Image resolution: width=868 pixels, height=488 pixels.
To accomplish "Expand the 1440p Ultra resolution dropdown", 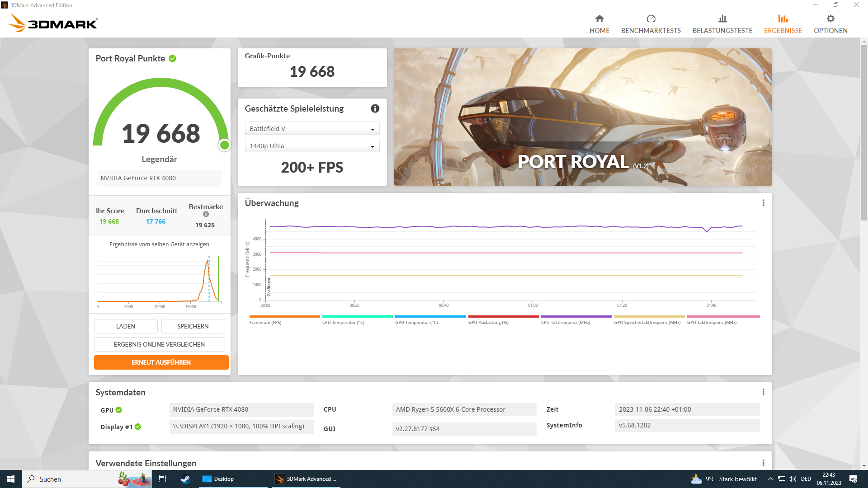I will 312,146.
